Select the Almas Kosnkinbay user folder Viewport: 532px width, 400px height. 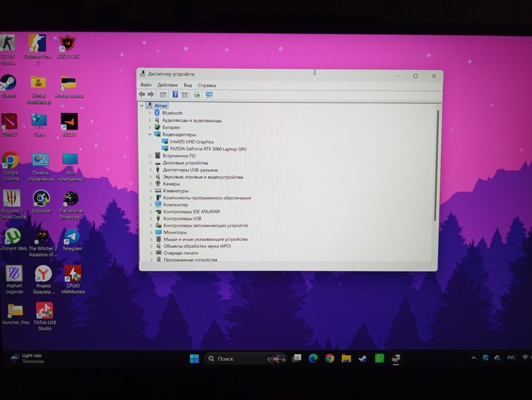coord(38,89)
